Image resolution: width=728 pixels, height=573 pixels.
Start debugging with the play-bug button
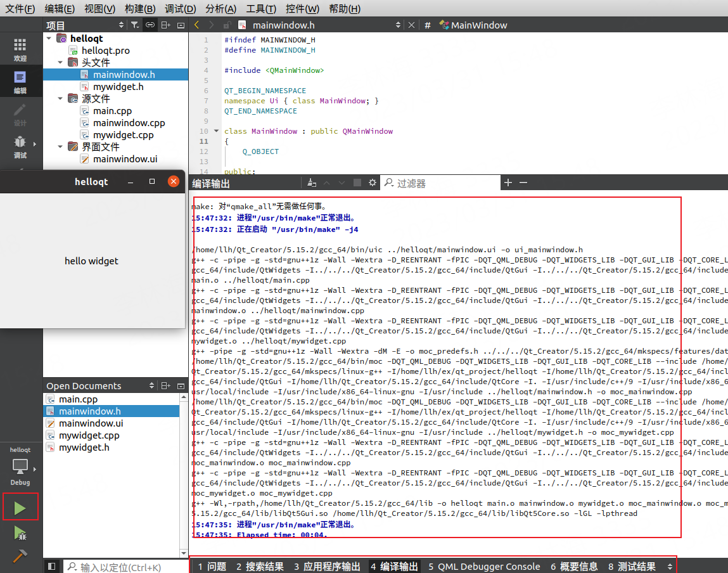[x=20, y=534]
